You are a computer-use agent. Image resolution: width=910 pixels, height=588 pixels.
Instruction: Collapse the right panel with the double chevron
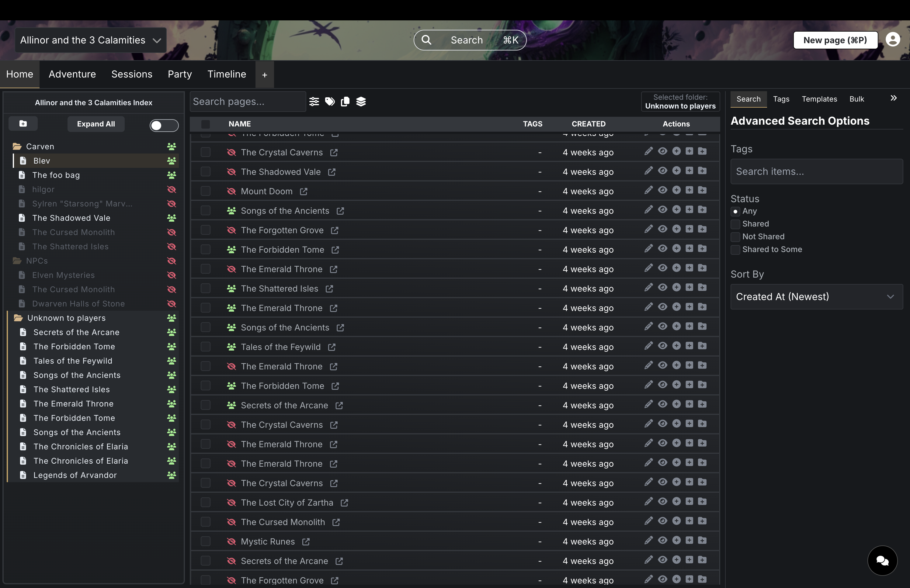click(x=893, y=99)
